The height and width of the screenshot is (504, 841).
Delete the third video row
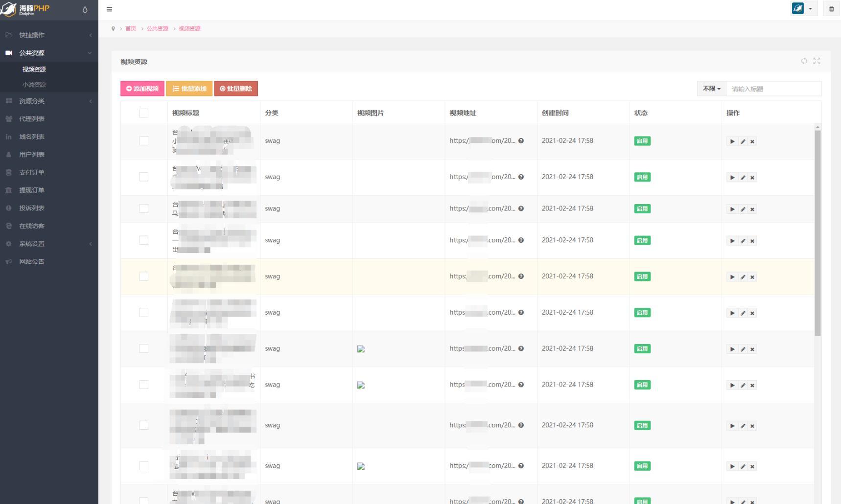pyautogui.click(x=752, y=209)
